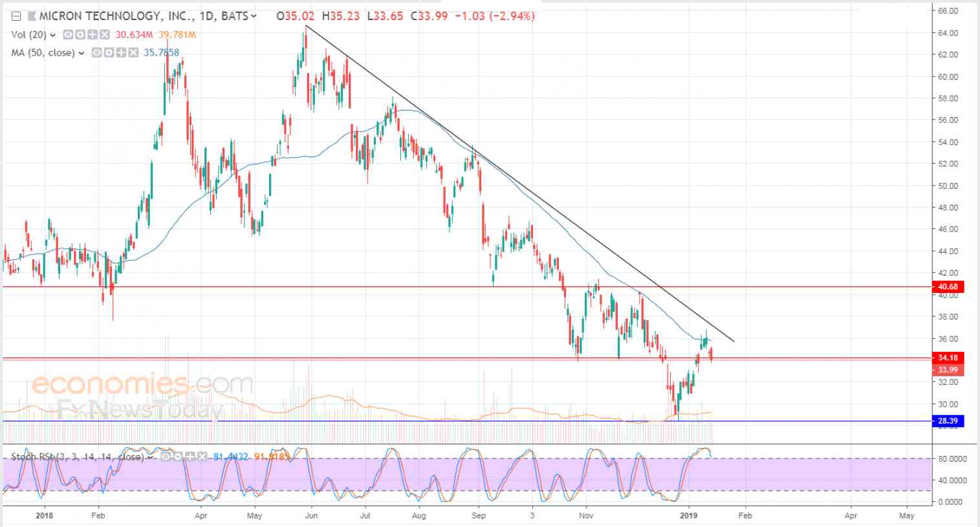Click the Jun label on the time axis
Image resolution: width=980 pixels, height=527 pixels.
310,515
